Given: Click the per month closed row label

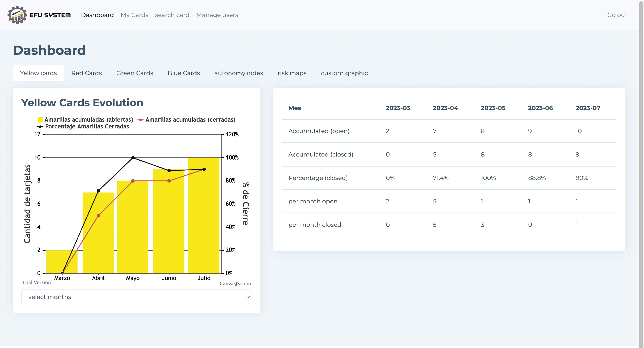Looking at the screenshot, I should coord(315,225).
